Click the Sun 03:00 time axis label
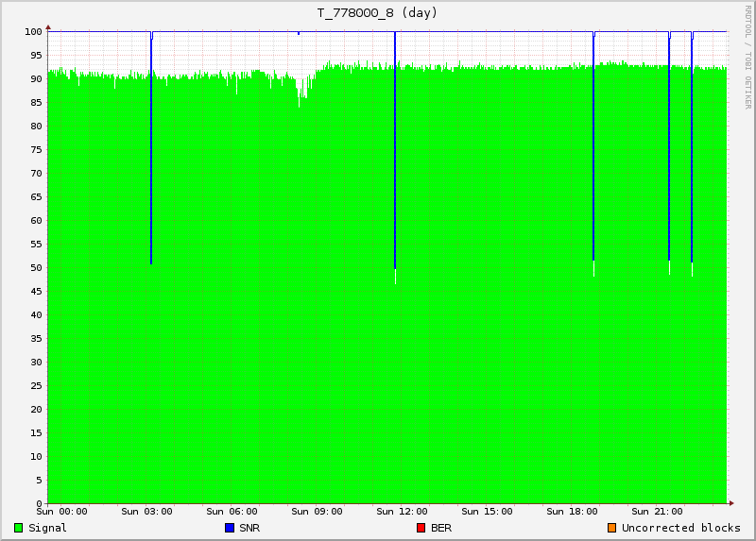Image resolution: width=756 pixels, height=541 pixels. coord(146,512)
